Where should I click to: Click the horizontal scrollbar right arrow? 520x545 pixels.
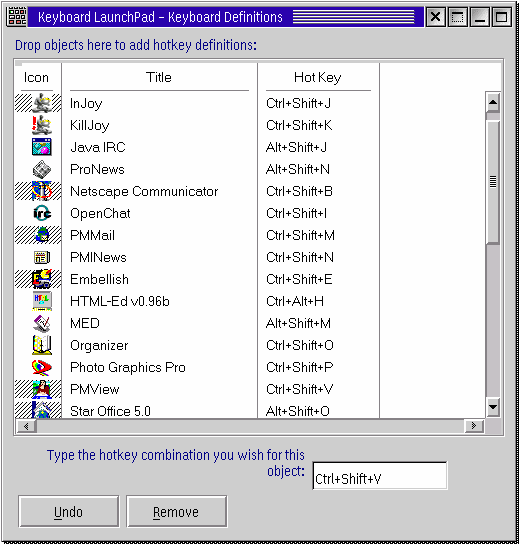click(474, 426)
